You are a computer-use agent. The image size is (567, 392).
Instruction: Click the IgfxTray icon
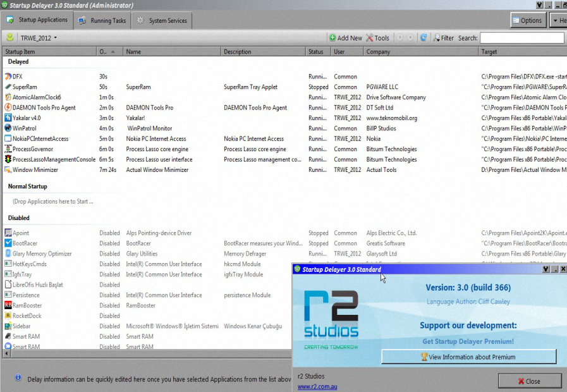coord(8,274)
